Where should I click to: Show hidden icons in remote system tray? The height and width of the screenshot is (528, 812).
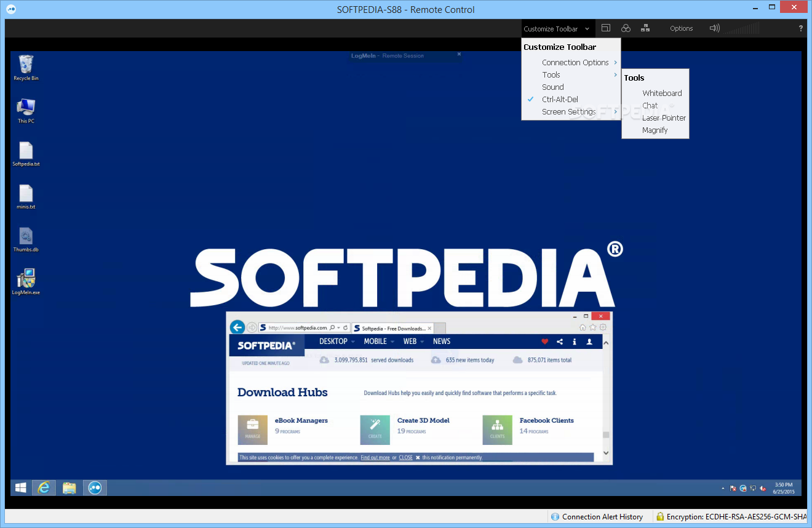tap(723, 489)
